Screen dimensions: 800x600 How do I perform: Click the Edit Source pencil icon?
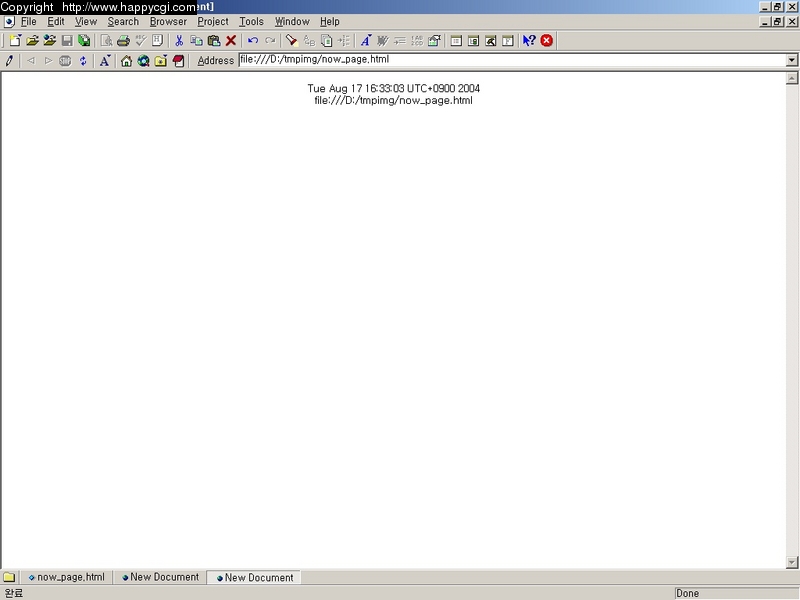tap(9, 61)
